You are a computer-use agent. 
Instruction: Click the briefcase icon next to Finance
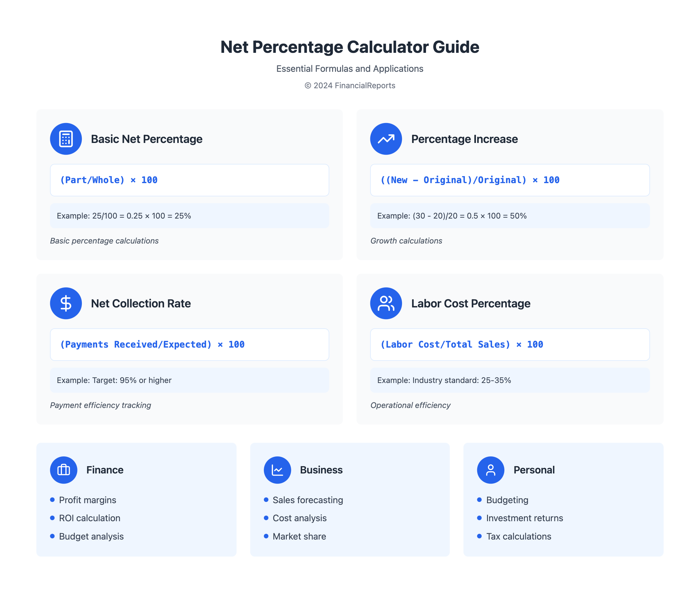tap(64, 470)
